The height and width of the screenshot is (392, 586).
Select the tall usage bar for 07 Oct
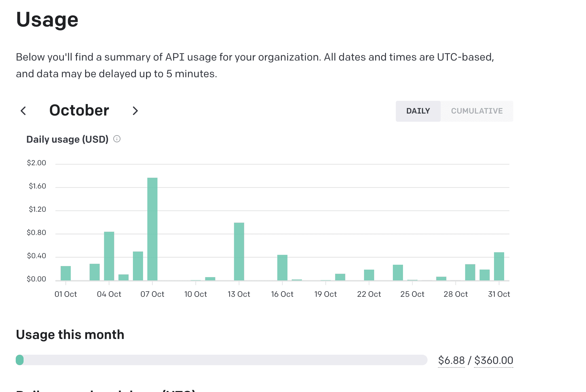click(153, 229)
